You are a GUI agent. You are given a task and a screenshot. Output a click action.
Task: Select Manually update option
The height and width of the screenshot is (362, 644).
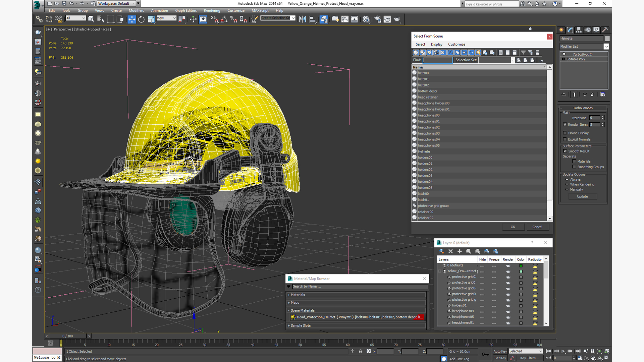click(x=567, y=189)
